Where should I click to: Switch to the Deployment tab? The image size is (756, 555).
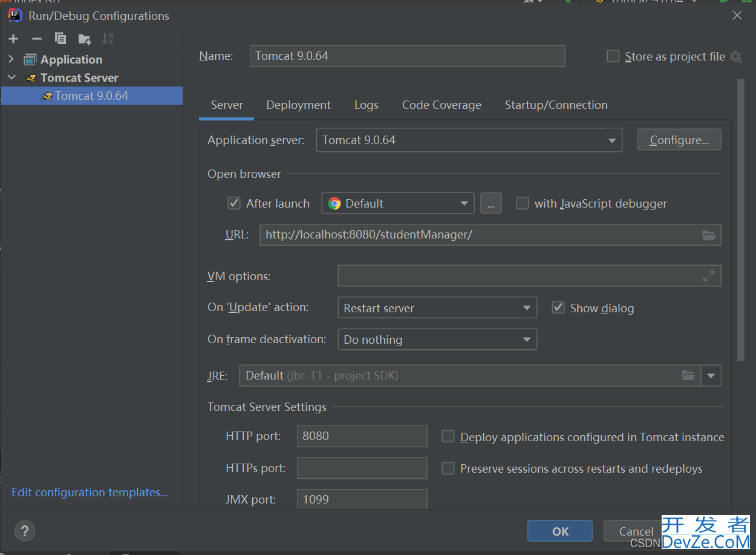[x=298, y=105]
